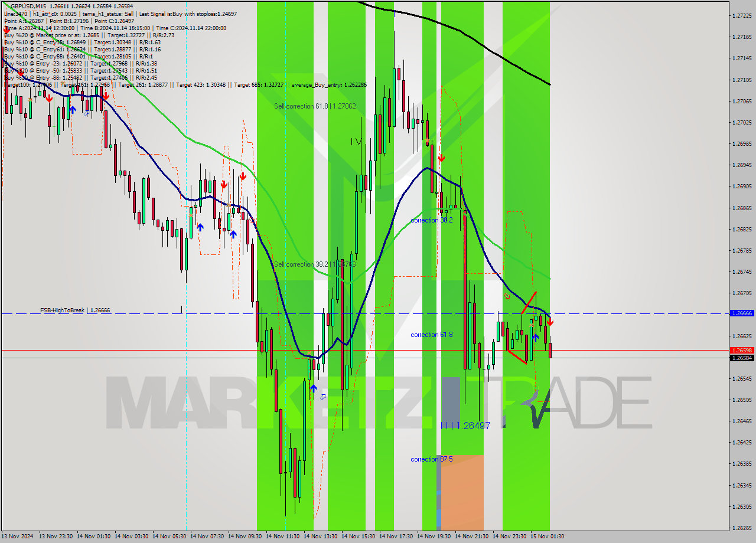Screen dimensions: 756x543
Task: Click the 'average_Buy_entry: 1.262286' text
Action: [328, 85]
